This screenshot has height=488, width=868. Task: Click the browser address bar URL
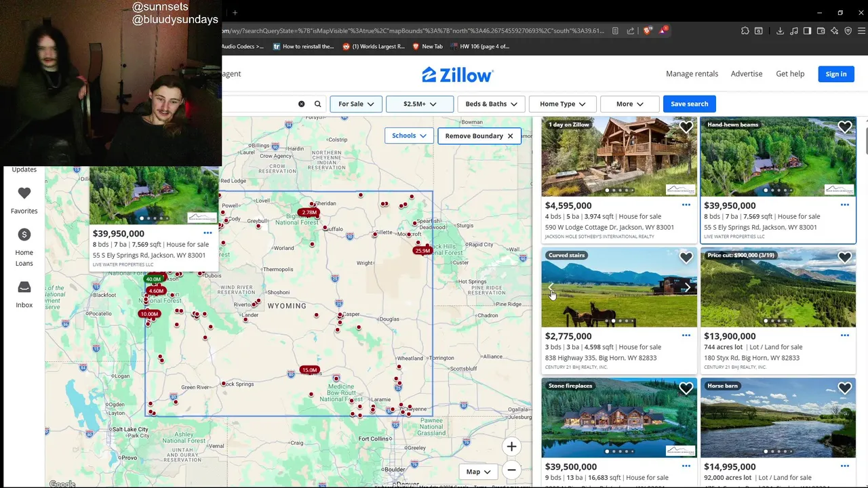(x=414, y=30)
